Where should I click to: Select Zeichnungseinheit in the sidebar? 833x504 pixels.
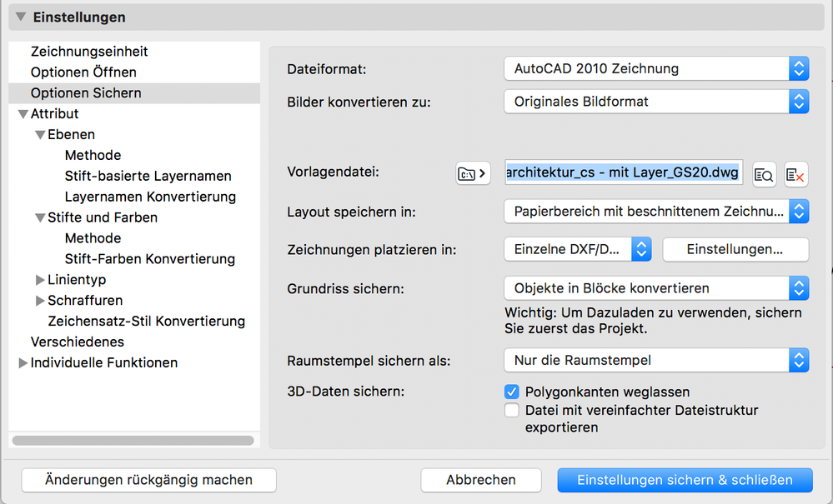click(x=89, y=52)
